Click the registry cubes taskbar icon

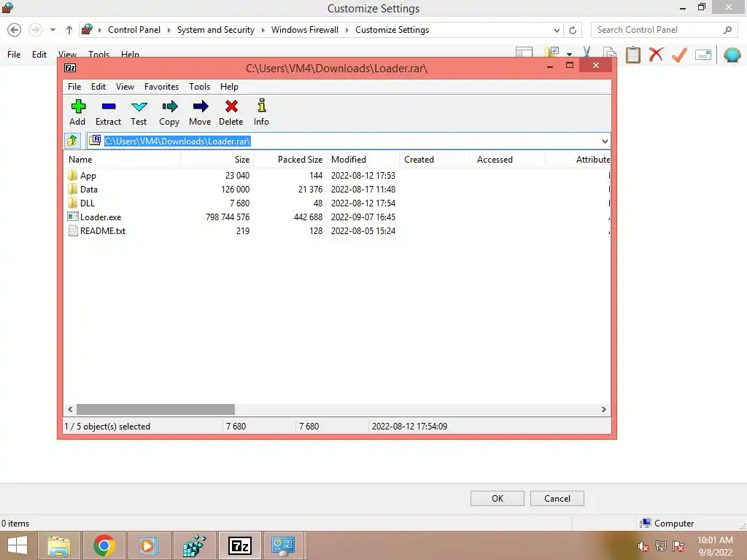click(194, 545)
